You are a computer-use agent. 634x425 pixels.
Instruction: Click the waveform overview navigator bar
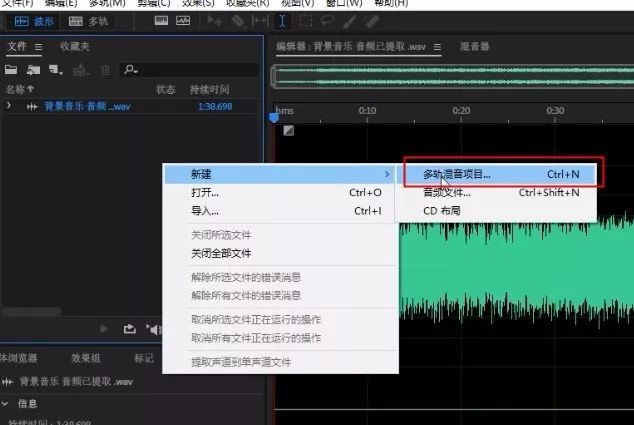(452, 76)
